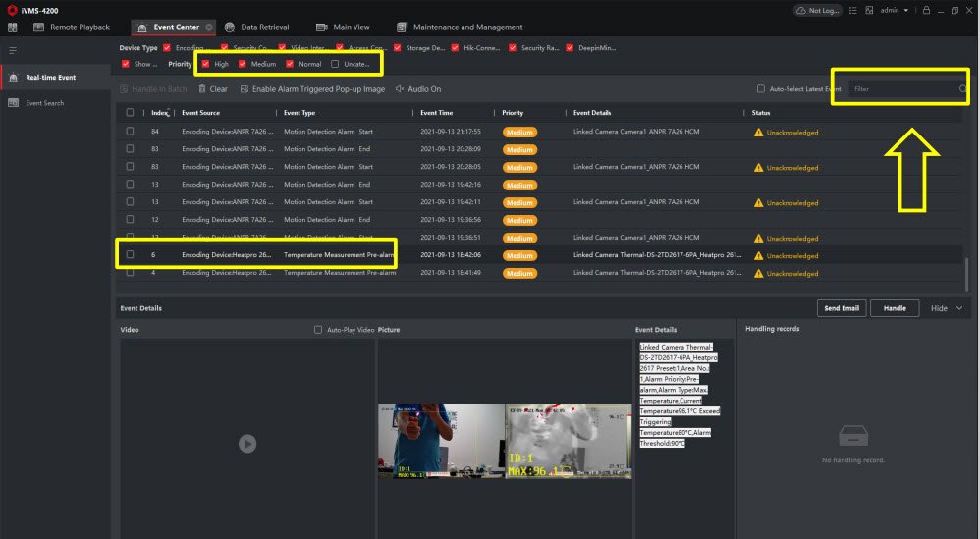Collapse event details with Hide chevron
The image size is (980, 539).
point(958,308)
